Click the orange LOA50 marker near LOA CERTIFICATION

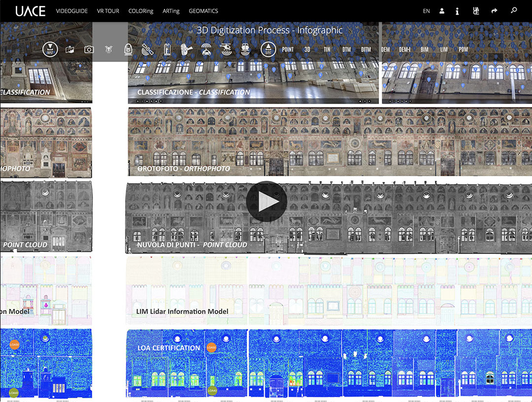[x=212, y=348]
